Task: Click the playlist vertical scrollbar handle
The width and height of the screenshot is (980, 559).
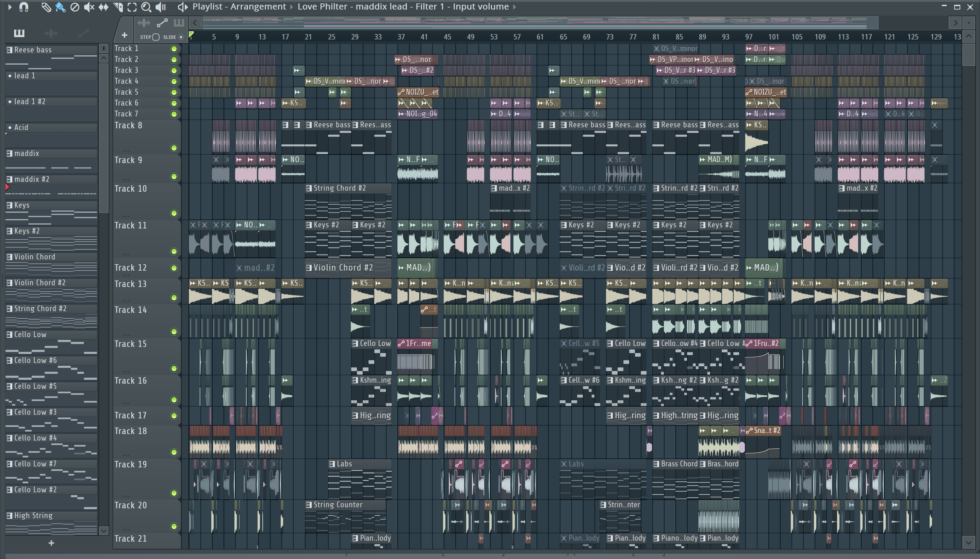Action: tap(968, 54)
